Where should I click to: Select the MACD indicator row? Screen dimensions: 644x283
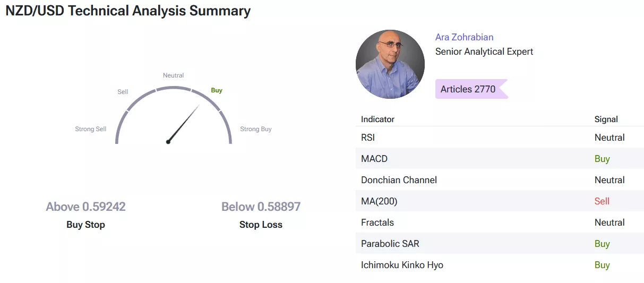(x=500, y=159)
